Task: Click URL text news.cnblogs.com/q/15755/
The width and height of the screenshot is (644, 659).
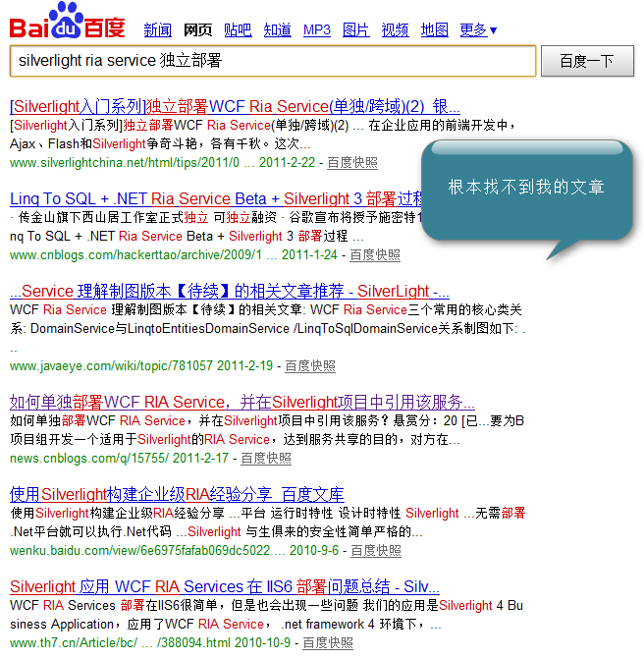Action: coord(89,458)
